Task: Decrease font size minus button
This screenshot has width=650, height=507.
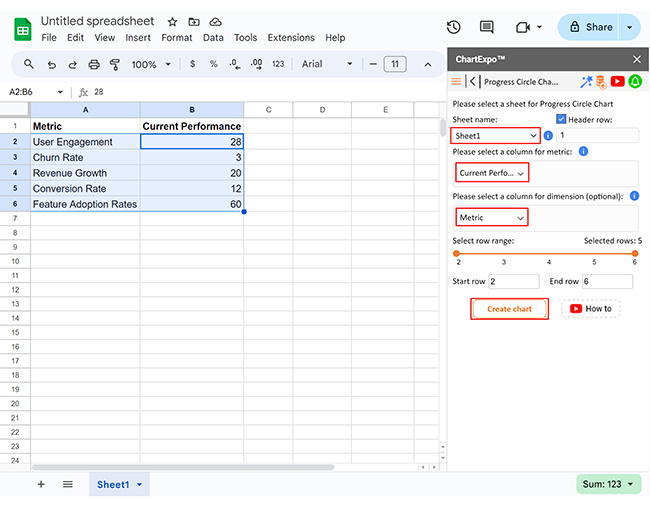Action: (x=373, y=64)
